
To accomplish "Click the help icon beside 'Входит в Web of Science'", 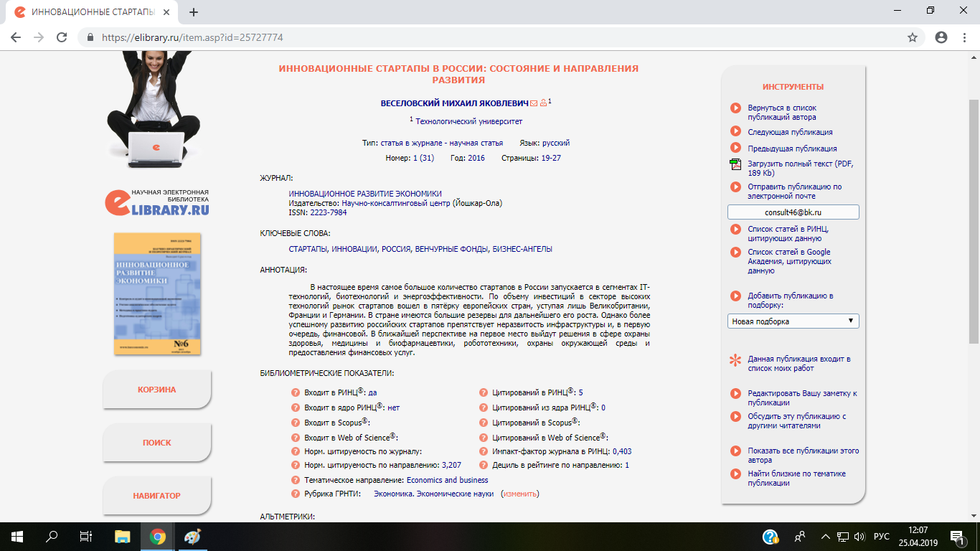I will pos(296,437).
